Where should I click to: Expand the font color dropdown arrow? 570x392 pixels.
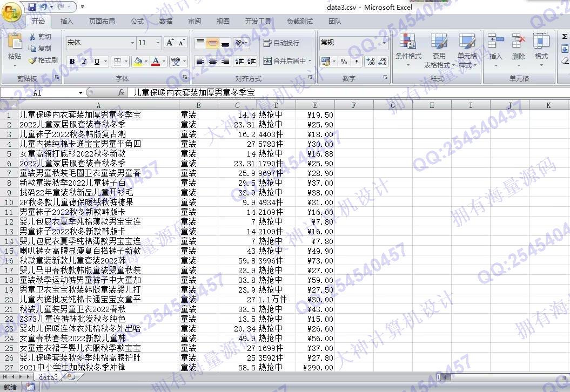(x=164, y=62)
